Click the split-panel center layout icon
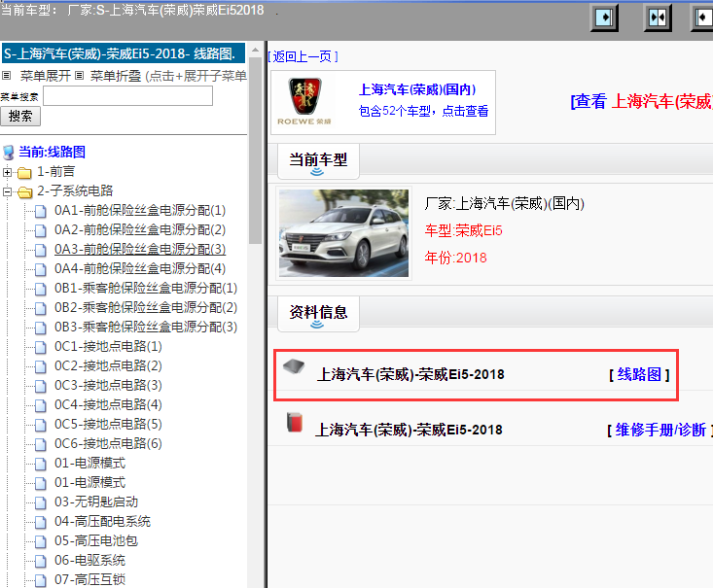 click(658, 17)
